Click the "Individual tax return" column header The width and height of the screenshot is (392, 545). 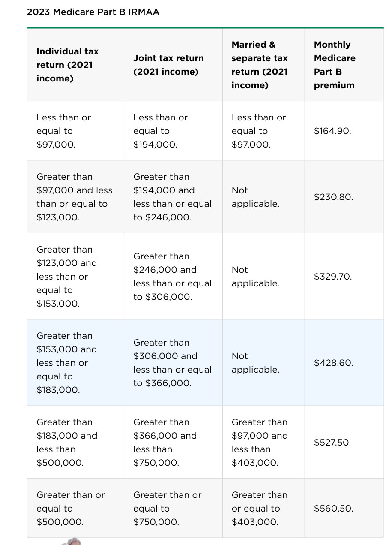pos(68,65)
